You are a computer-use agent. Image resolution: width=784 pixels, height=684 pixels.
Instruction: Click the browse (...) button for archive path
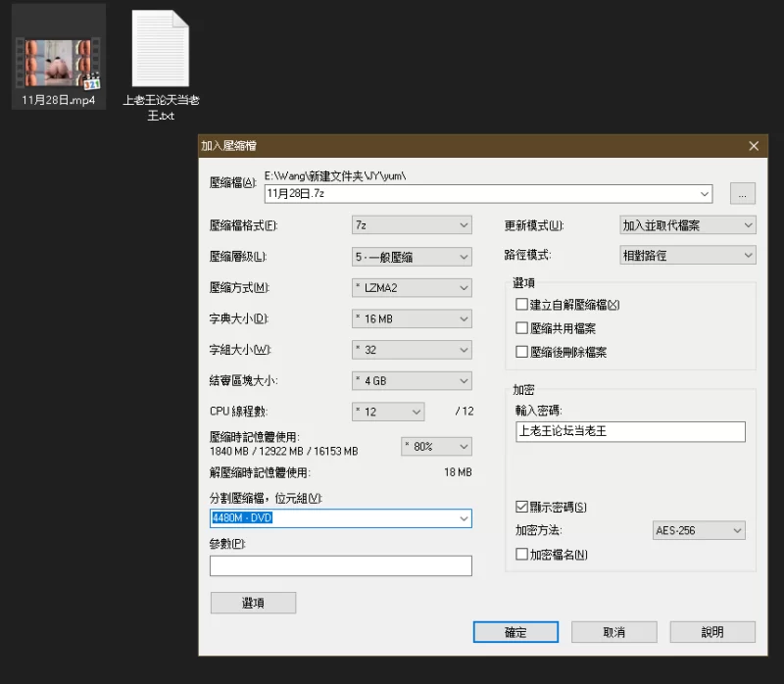742,194
